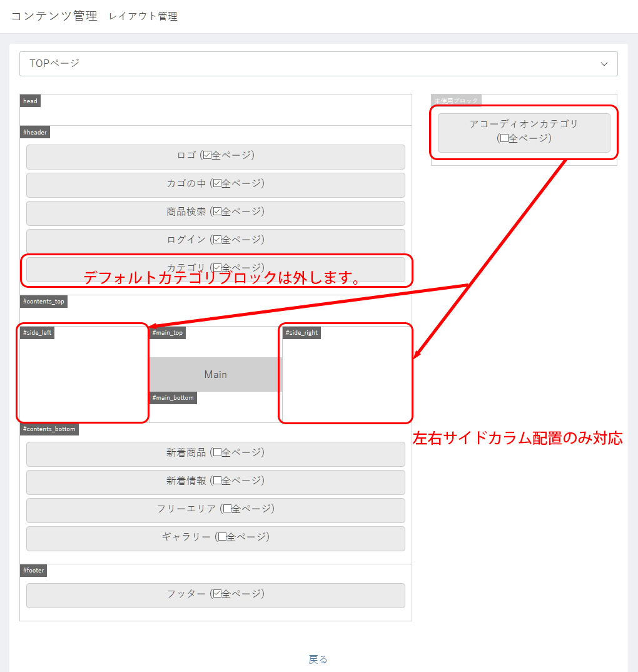Click the #contents_bottom area label
The width and height of the screenshot is (638, 672).
tap(49, 429)
